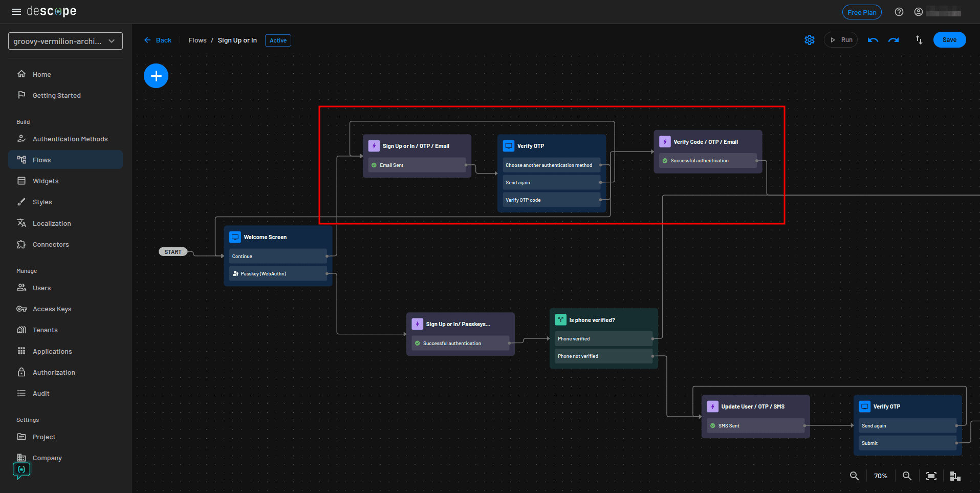Screen dimensions: 980x493
Task: Click the Active status badge
Action: pyautogui.click(x=278, y=40)
